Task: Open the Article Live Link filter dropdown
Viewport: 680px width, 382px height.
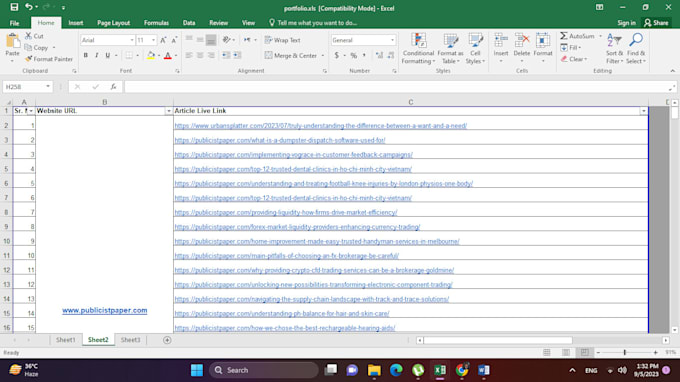Action: click(x=644, y=111)
